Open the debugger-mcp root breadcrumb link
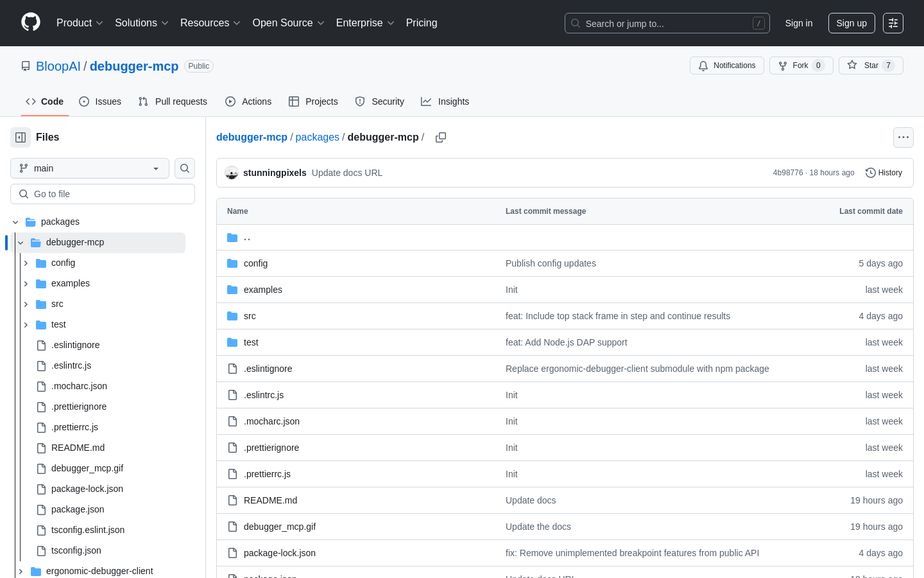924x578 pixels. tap(252, 137)
